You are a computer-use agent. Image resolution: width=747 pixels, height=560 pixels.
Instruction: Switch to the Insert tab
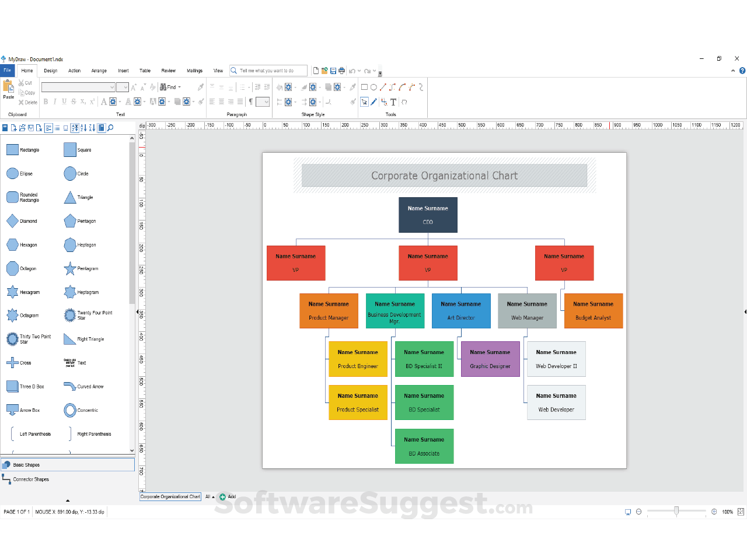pyautogui.click(x=123, y=71)
